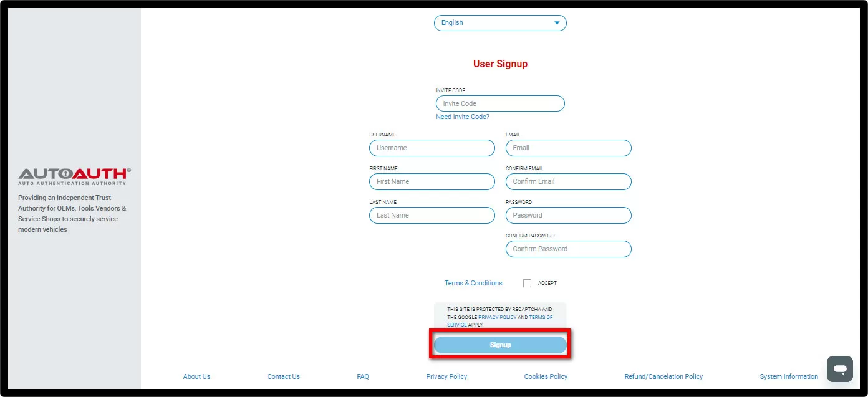Open the Terms & Conditions

click(x=473, y=283)
